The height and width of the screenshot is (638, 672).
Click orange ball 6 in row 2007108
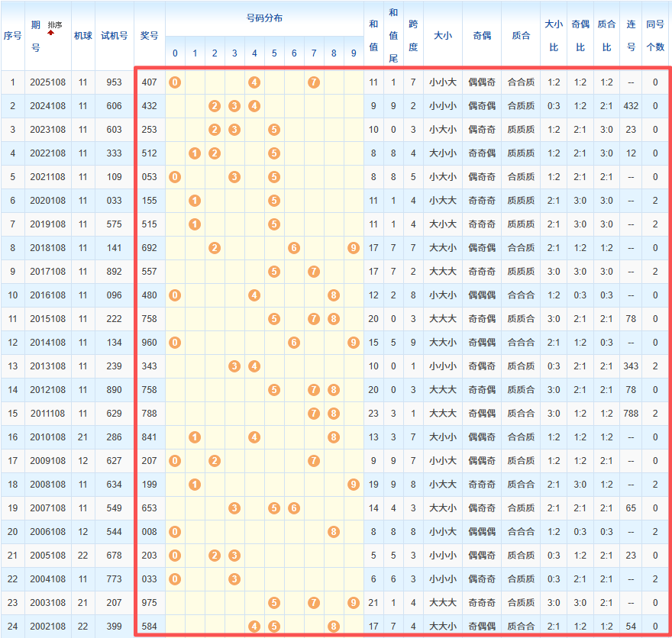294,507
